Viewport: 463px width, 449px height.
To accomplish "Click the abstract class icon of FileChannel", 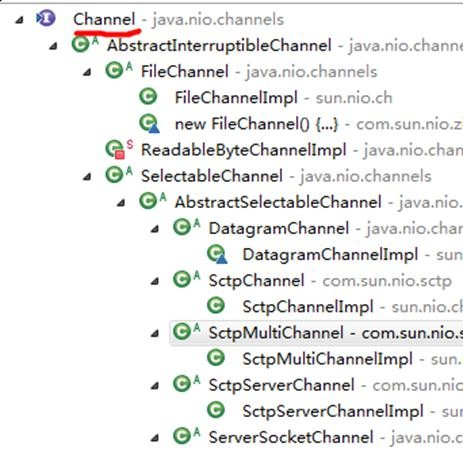I will [x=114, y=70].
